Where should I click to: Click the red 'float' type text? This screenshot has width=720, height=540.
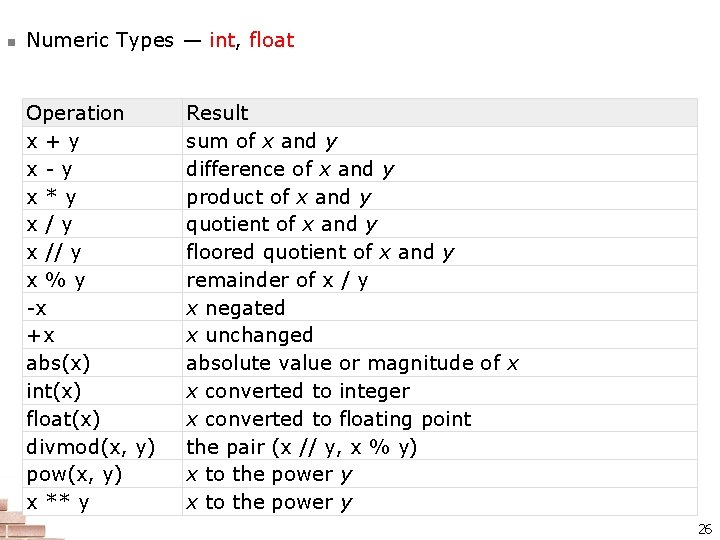click(271, 40)
